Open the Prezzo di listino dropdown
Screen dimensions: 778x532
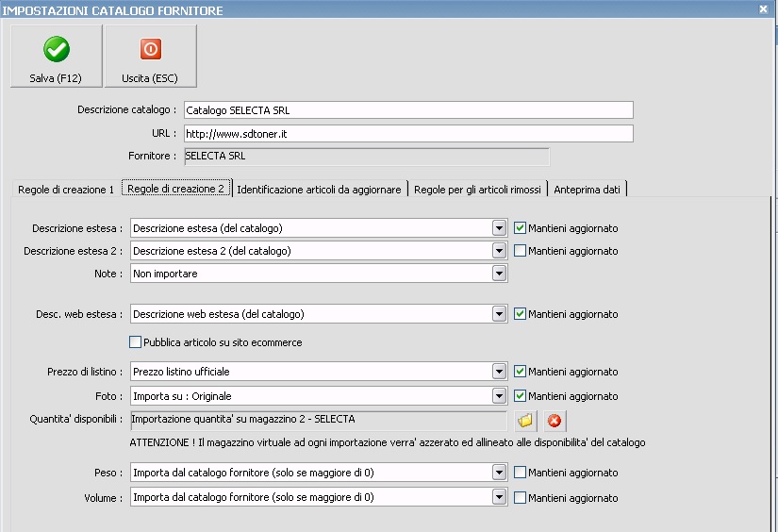pyautogui.click(x=499, y=372)
